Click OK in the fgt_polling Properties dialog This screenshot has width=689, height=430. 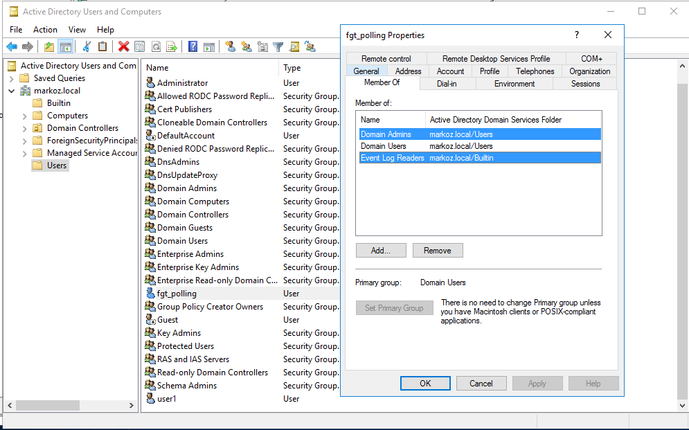(x=425, y=383)
